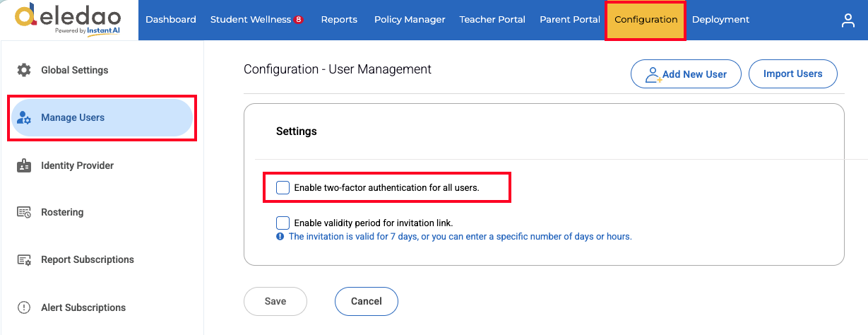Screen dimensions: 868x335
Task: Click the Report Subscriptions icon
Action: pyautogui.click(x=24, y=259)
